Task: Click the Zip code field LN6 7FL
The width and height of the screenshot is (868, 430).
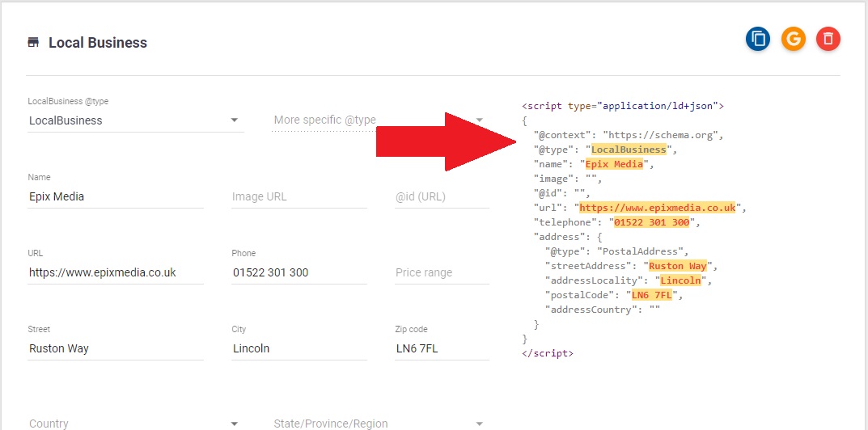Action: tap(442, 348)
